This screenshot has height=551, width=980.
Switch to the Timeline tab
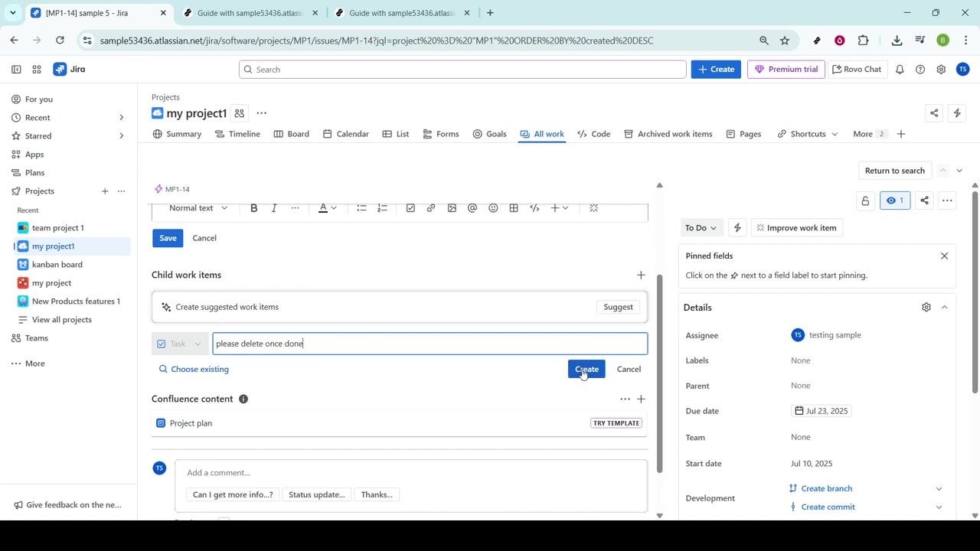pyautogui.click(x=237, y=134)
